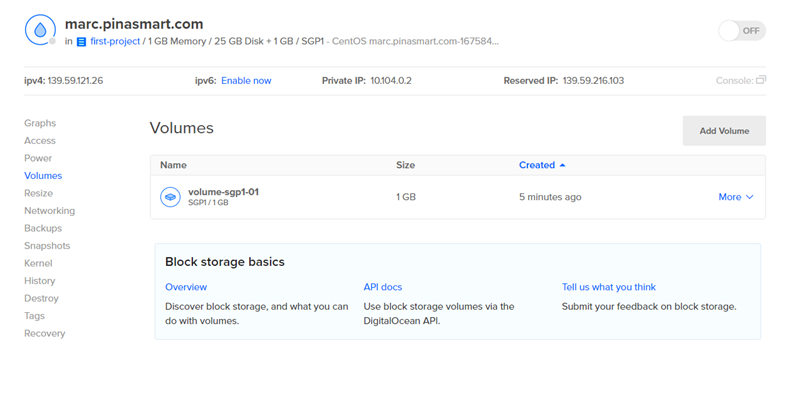Open the API docs link

382,287
